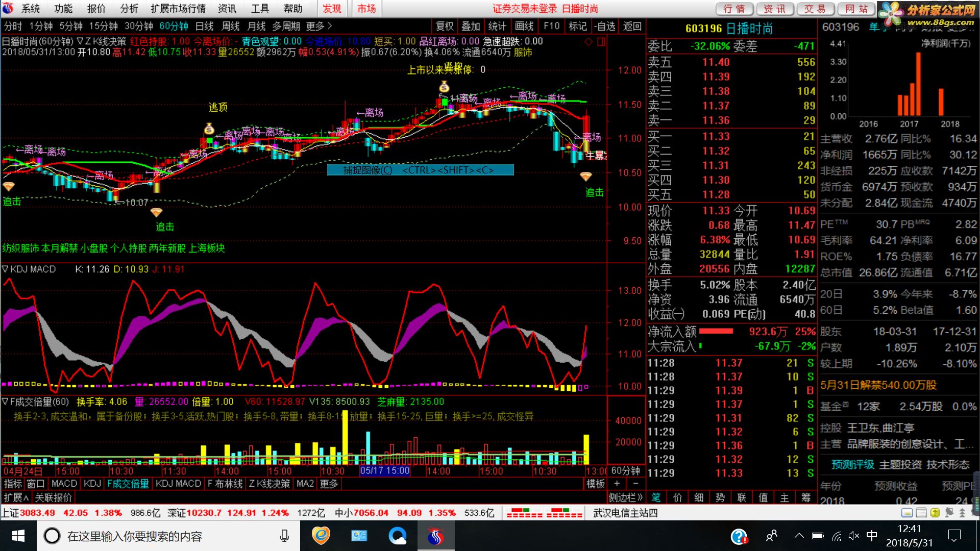Click the 追击 diamond marker at far left

[x=9, y=187]
